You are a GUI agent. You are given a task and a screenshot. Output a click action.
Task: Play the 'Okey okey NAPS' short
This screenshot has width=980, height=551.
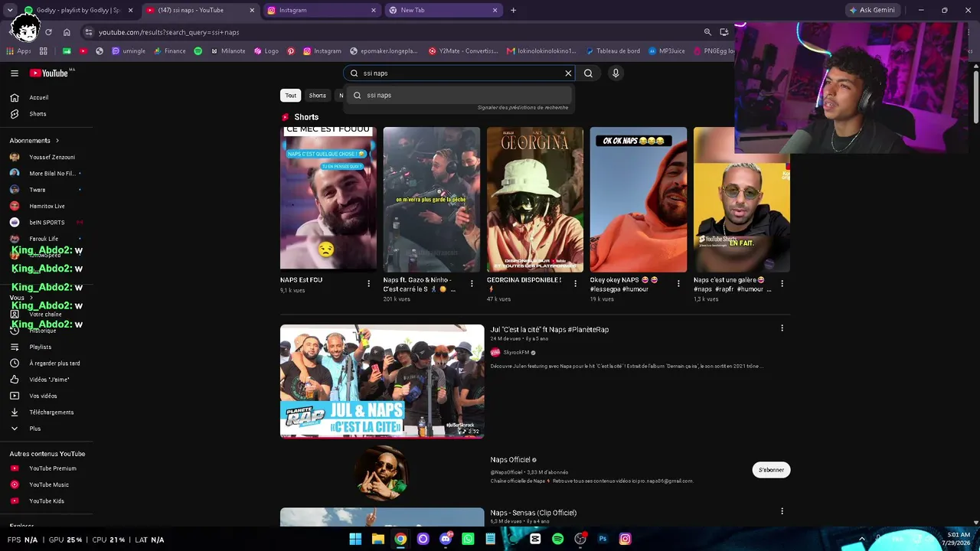pos(639,199)
